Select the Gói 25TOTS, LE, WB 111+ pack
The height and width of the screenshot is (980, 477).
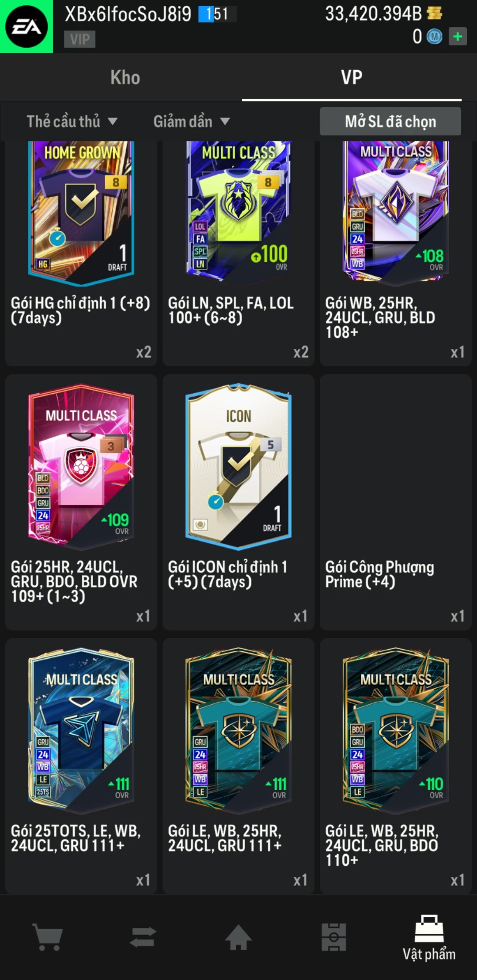tap(81, 766)
